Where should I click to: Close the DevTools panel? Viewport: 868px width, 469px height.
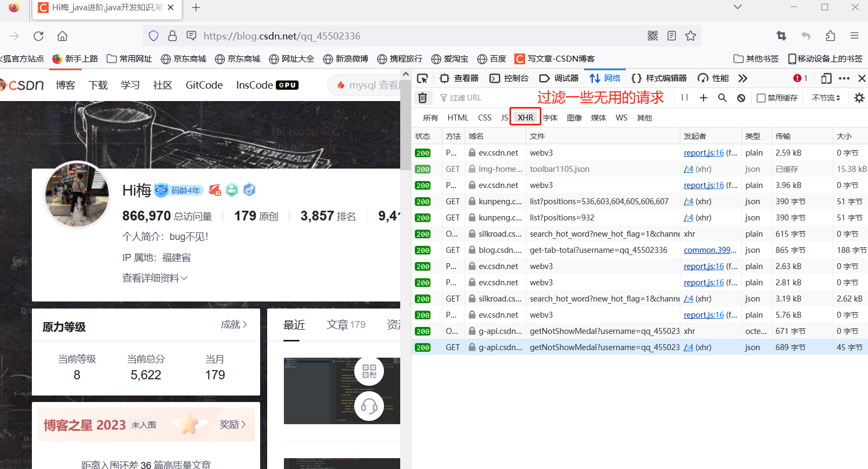pyautogui.click(x=862, y=78)
